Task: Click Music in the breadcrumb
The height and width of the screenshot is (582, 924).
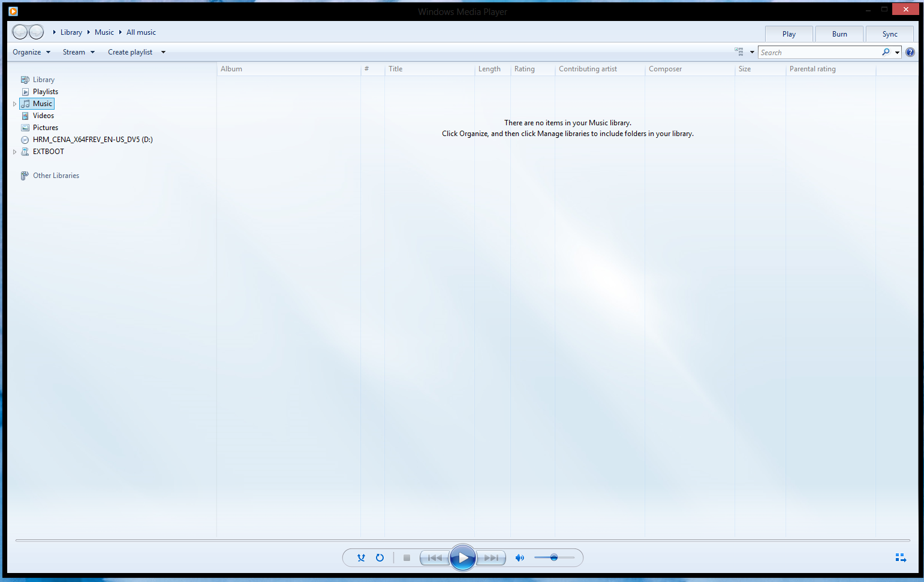Action: [x=104, y=32]
